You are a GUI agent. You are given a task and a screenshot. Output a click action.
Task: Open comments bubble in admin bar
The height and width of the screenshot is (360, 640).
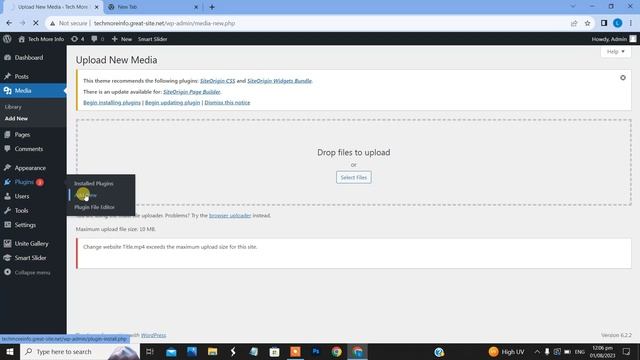click(98, 39)
